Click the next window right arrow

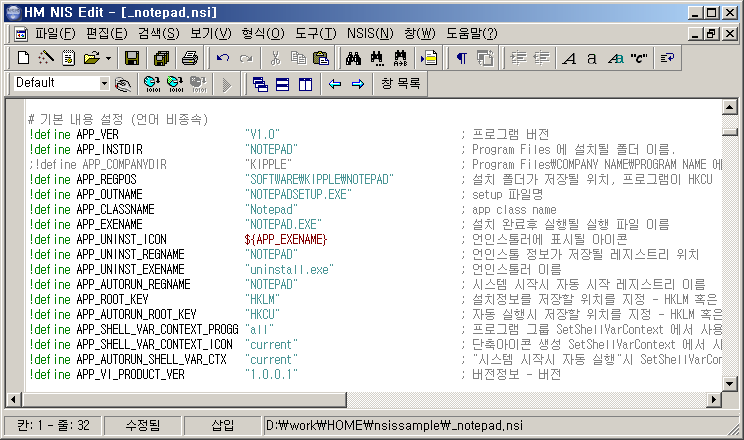point(357,83)
